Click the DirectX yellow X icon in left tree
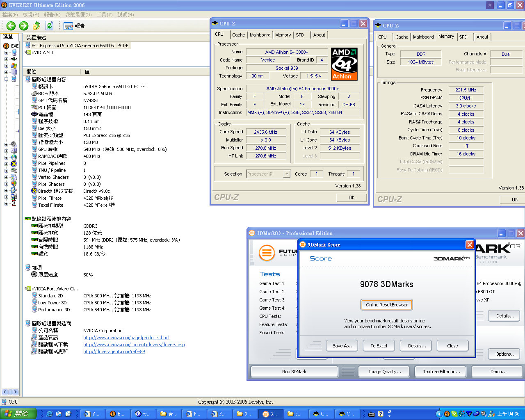525x420 pixels. click(x=14, y=164)
